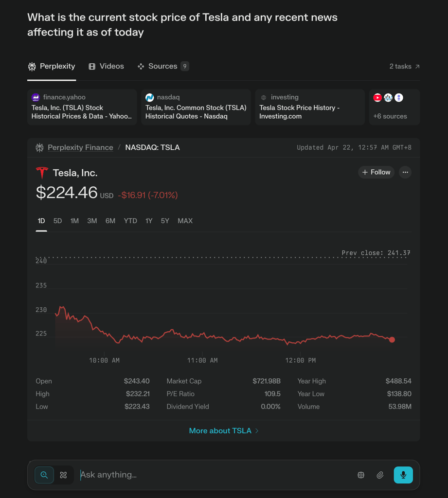
Task: Select the MAX chart range
Action: 185,221
